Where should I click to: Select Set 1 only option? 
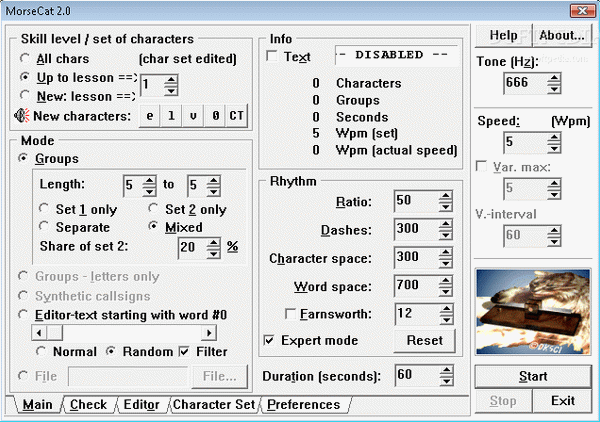(x=44, y=209)
